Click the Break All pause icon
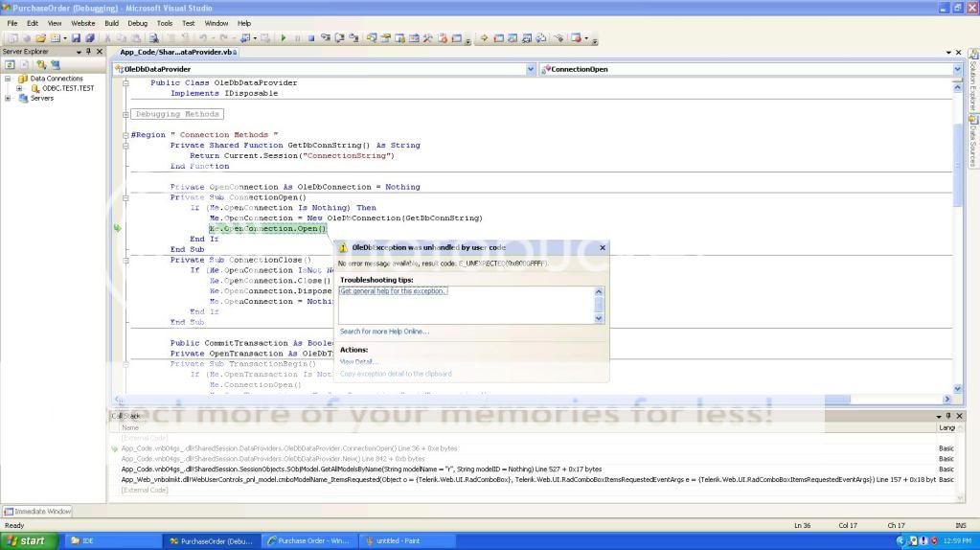The width and height of the screenshot is (980, 550). 297,38
